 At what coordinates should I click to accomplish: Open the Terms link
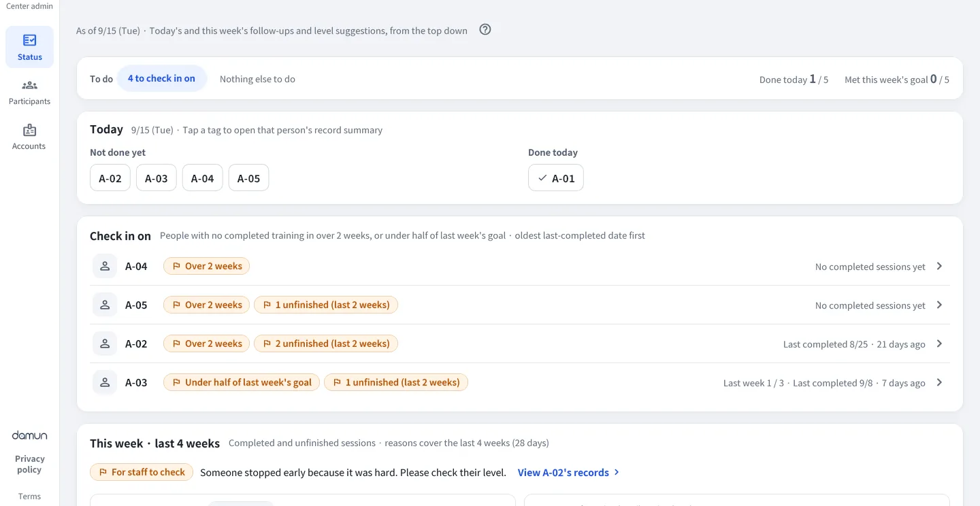click(x=29, y=496)
